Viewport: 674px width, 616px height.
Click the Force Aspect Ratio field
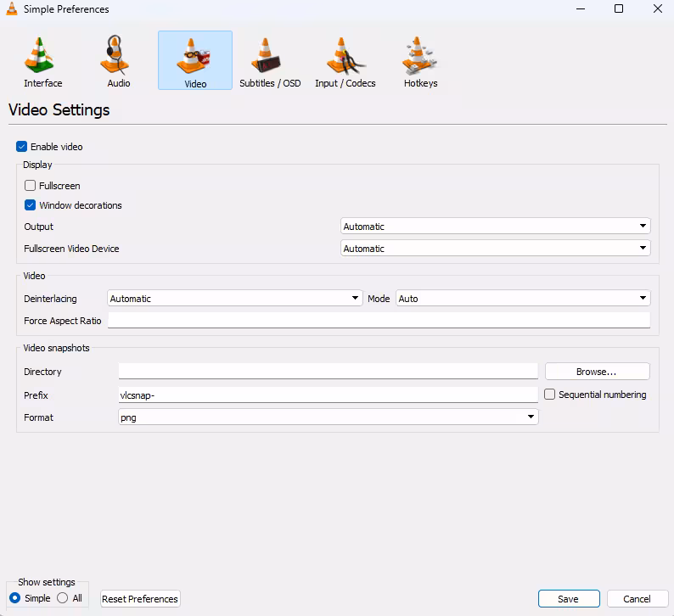click(379, 321)
